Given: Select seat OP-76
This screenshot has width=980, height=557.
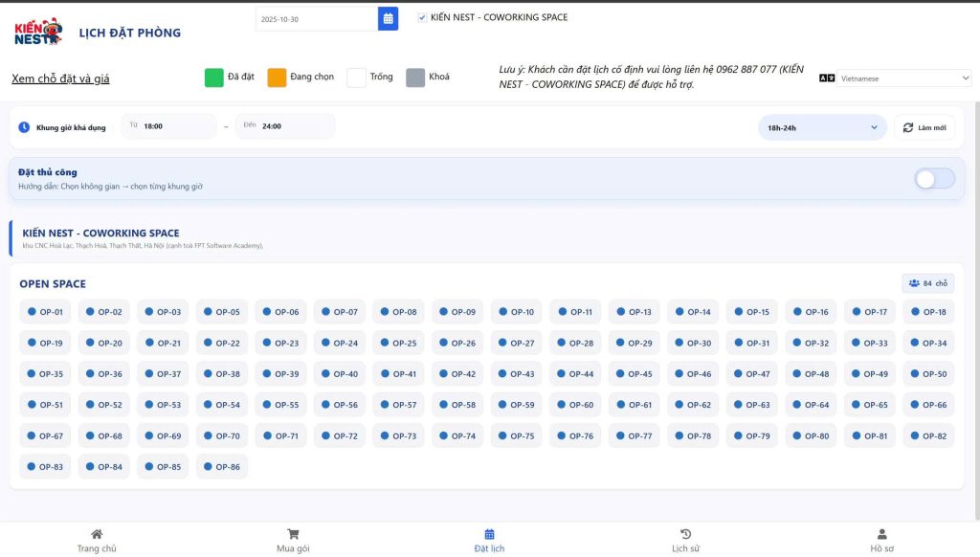Looking at the screenshot, I should coord(575,435).
